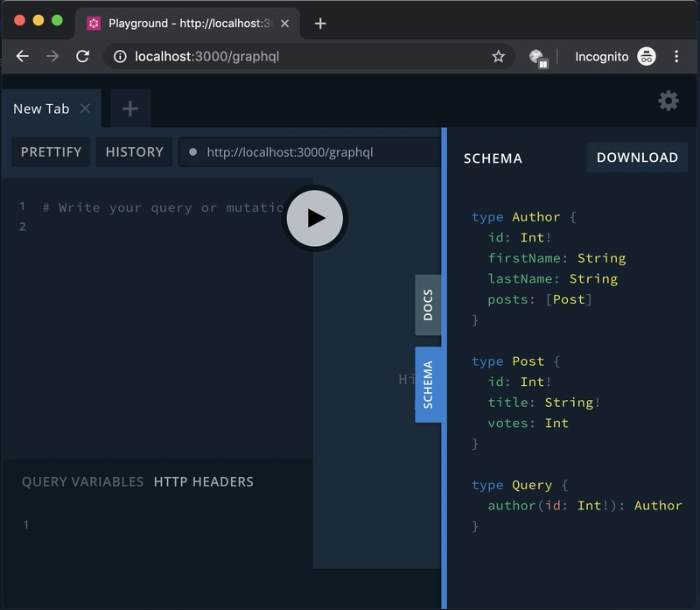
Task: Click 'lastName: String' schema line
Action: 553,278
